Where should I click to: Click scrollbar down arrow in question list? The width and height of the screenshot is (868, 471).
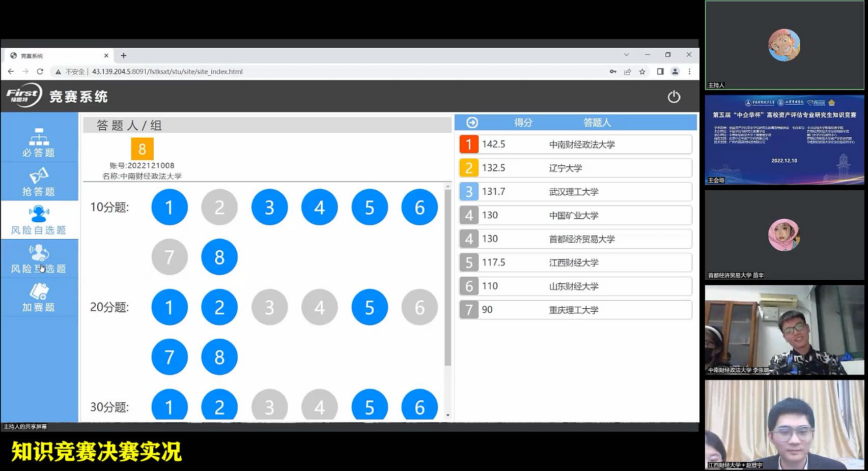(x=447, y=416)
